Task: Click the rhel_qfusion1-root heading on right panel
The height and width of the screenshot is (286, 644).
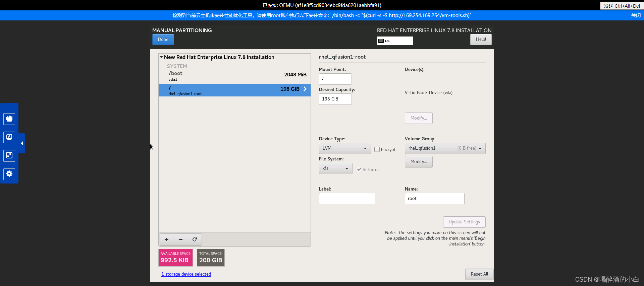Action: pyautogui.click(x=342, y=57)
